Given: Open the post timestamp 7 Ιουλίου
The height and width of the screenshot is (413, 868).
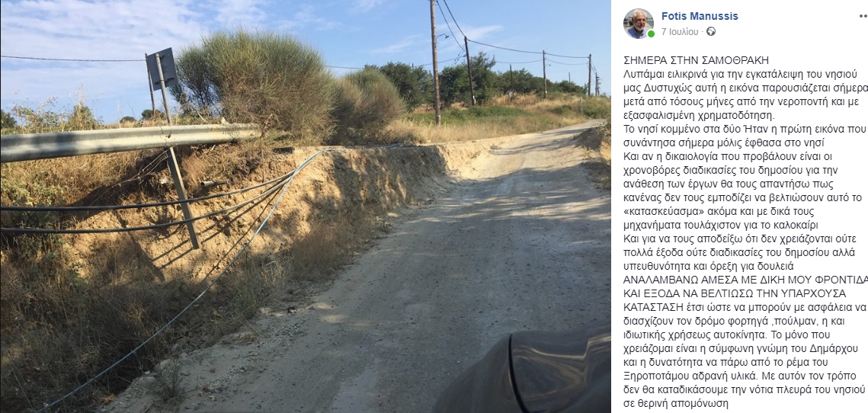Looking at the screenshot, I should tap(680, 31).
